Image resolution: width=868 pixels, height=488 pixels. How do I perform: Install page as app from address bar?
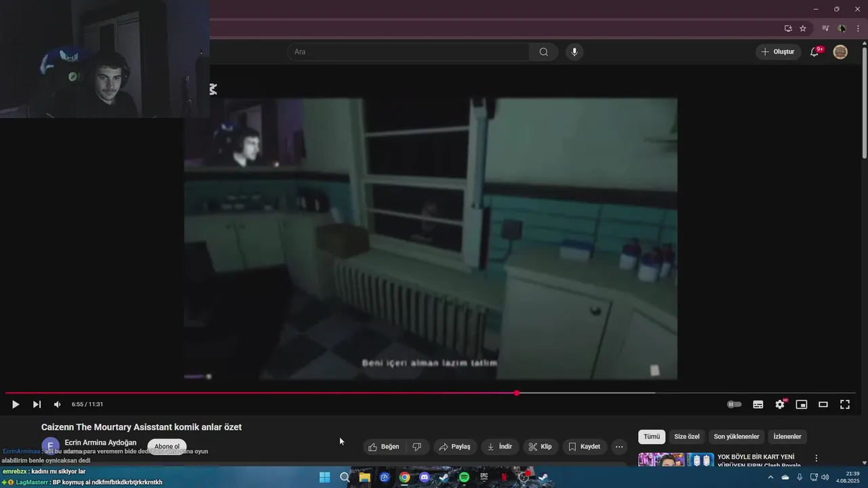(x=788, y=28)
